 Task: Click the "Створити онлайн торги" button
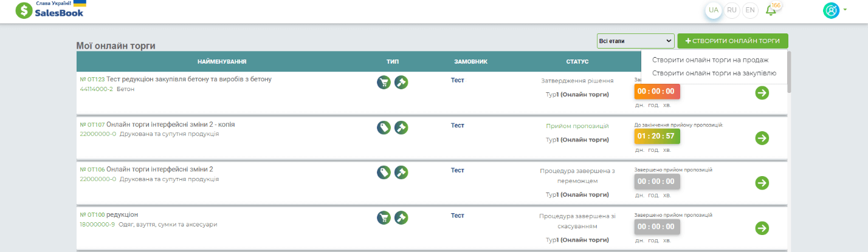(732, 41)
